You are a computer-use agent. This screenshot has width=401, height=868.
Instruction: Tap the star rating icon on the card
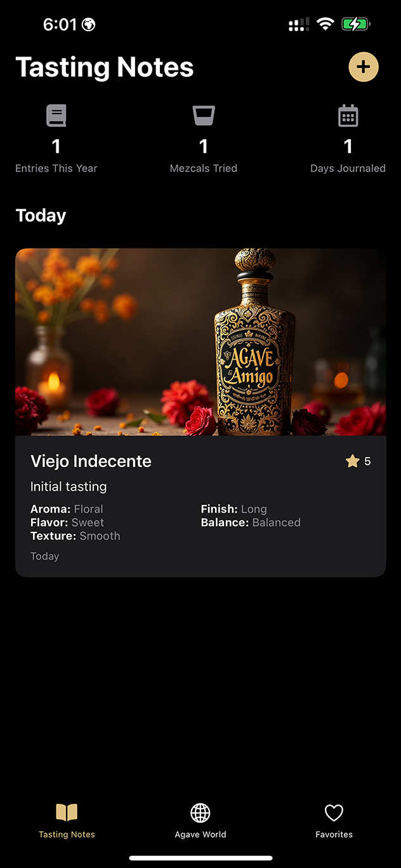tap(353, 461)
